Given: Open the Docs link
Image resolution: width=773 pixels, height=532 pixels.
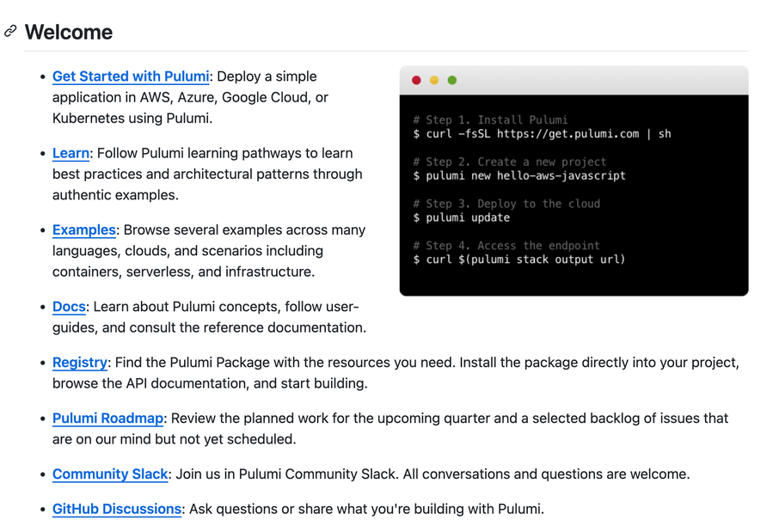Looking at the screenshot, I should 69,307.
